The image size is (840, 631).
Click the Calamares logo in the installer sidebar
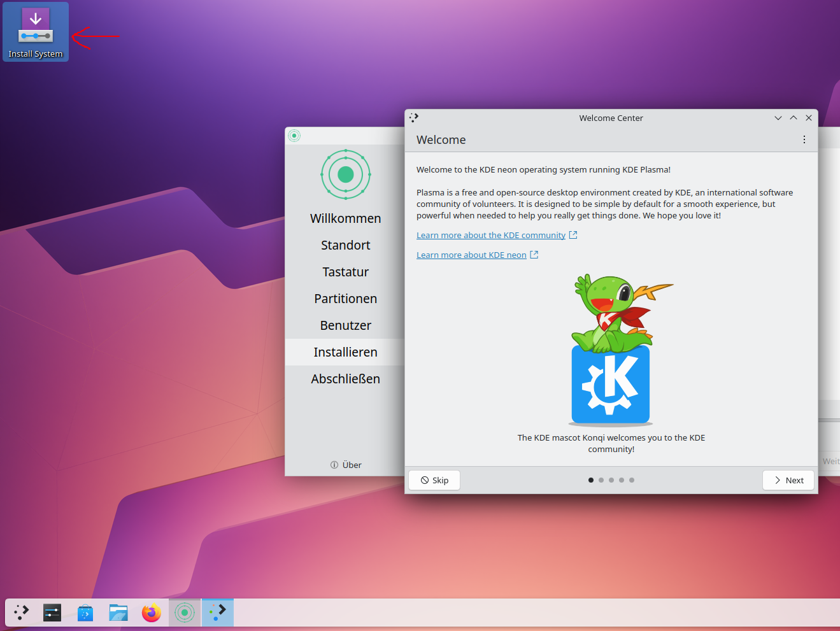coord(346,174)
